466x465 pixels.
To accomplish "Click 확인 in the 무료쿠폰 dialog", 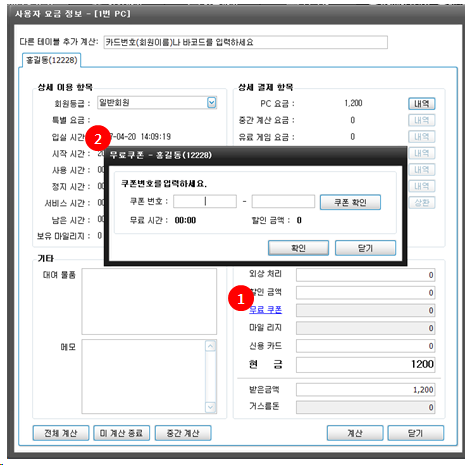I will 298,248.
